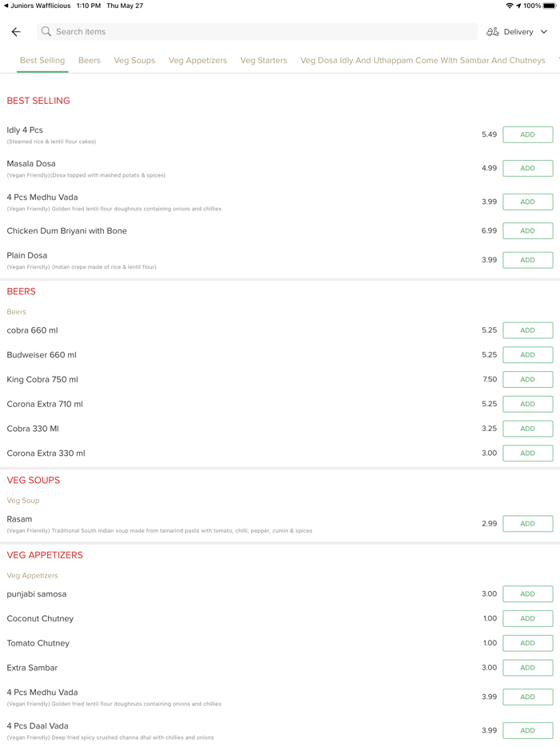The image size is (560, 747).
Task: Open the Veg Soups tab
Action: pyautogui.click(x=134, y=61)
